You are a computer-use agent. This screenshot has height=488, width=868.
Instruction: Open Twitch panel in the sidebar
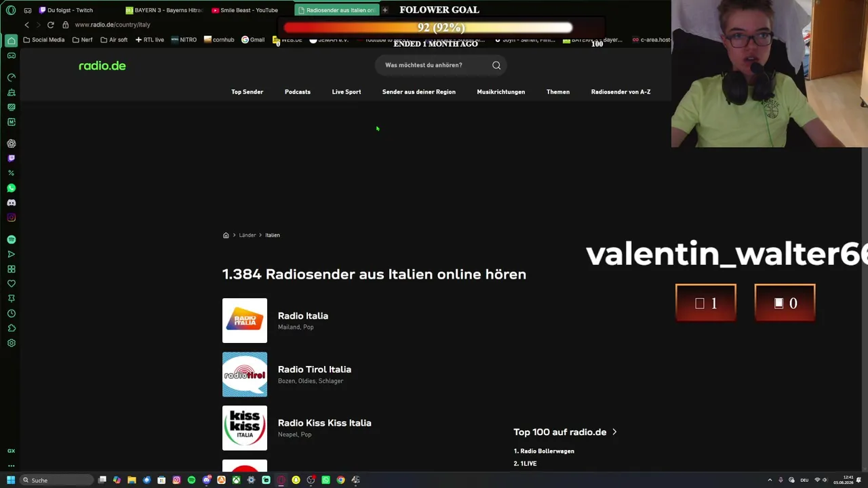[12, 159]
